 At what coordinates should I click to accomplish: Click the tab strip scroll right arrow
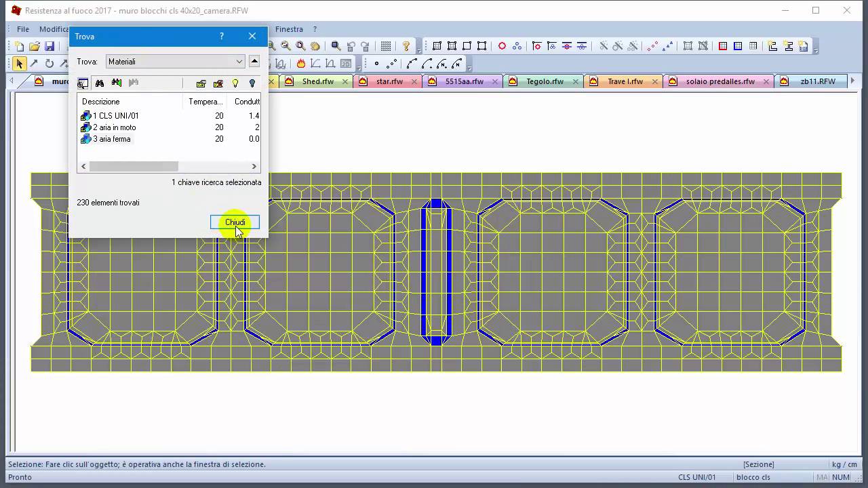click(852, 81)
